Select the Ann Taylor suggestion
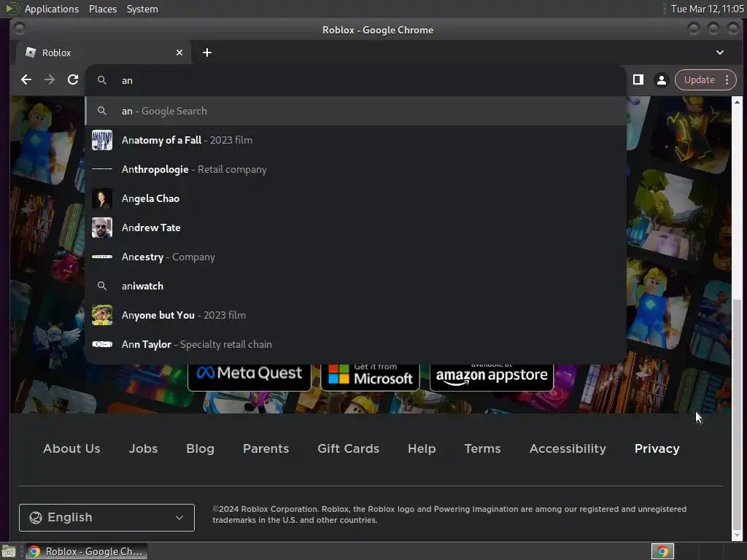Viewport: 747px width, 560px height. point(355,344)
